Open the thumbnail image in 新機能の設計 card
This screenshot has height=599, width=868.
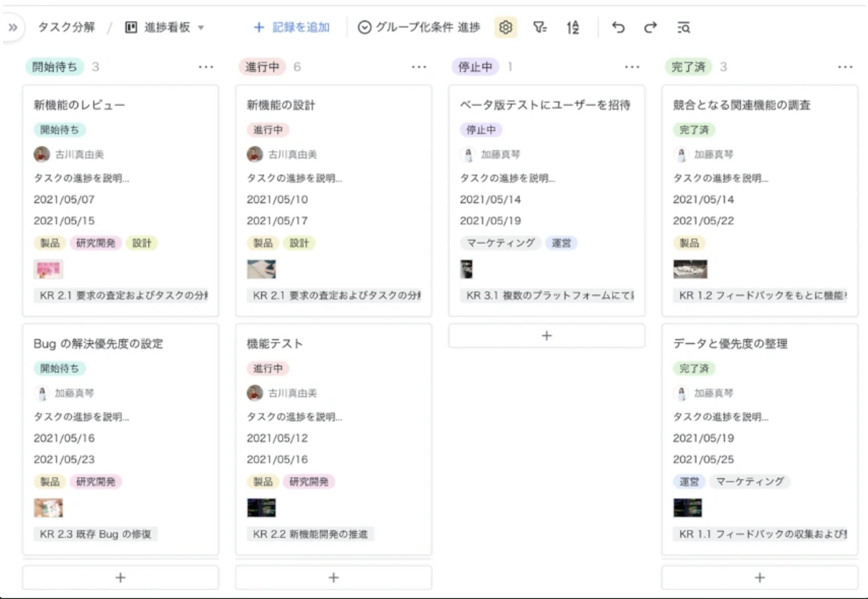click(x=261, y=269)
